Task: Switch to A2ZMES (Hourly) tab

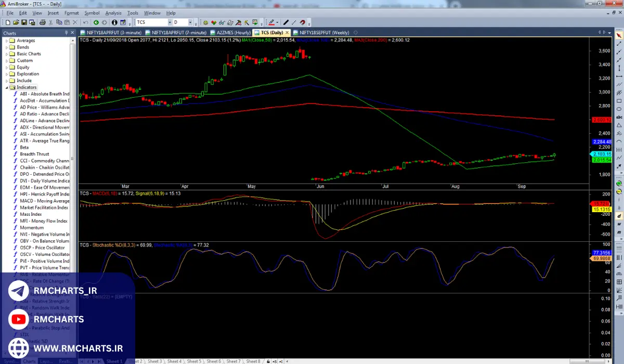Action: 232,33
